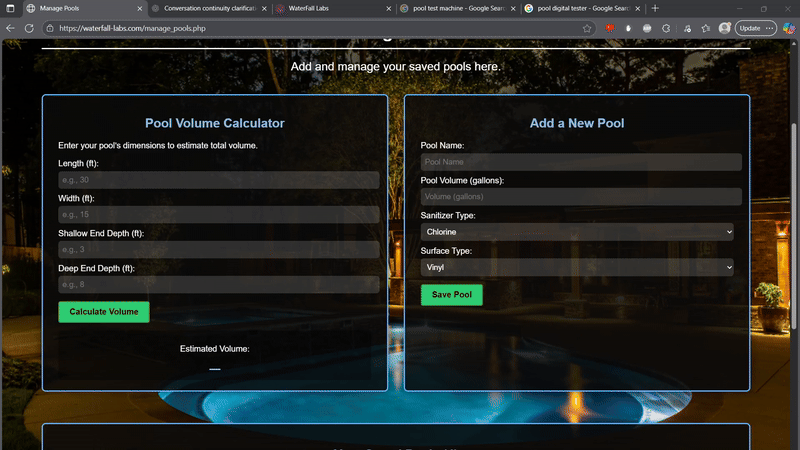
Task: Reload the page with refresh icon
Action: [29, 28]
